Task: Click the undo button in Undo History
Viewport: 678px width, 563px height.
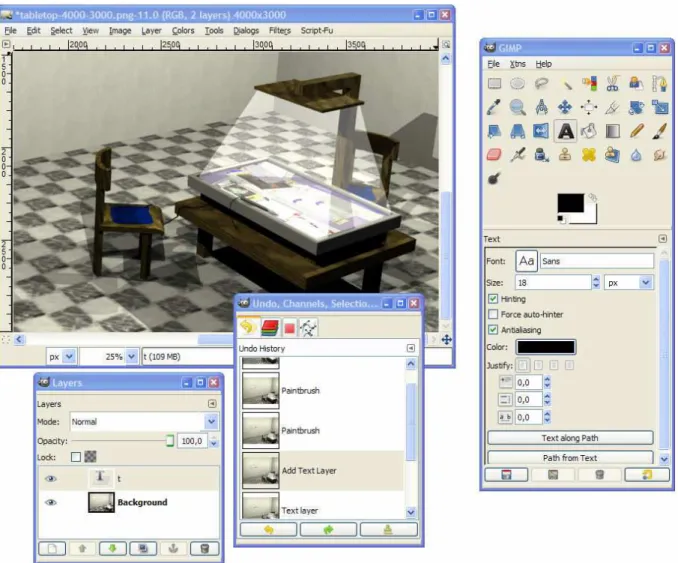Action: pyautogui.click(x=269, y=530)
